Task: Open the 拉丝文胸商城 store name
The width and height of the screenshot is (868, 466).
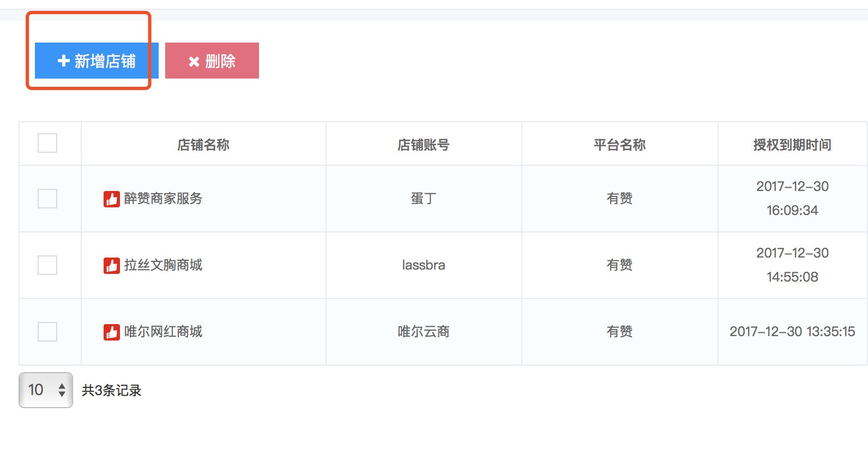Action: (163, 265)
